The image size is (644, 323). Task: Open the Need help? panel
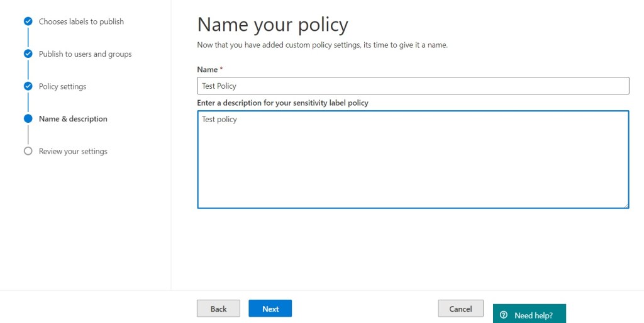[529, 315]
